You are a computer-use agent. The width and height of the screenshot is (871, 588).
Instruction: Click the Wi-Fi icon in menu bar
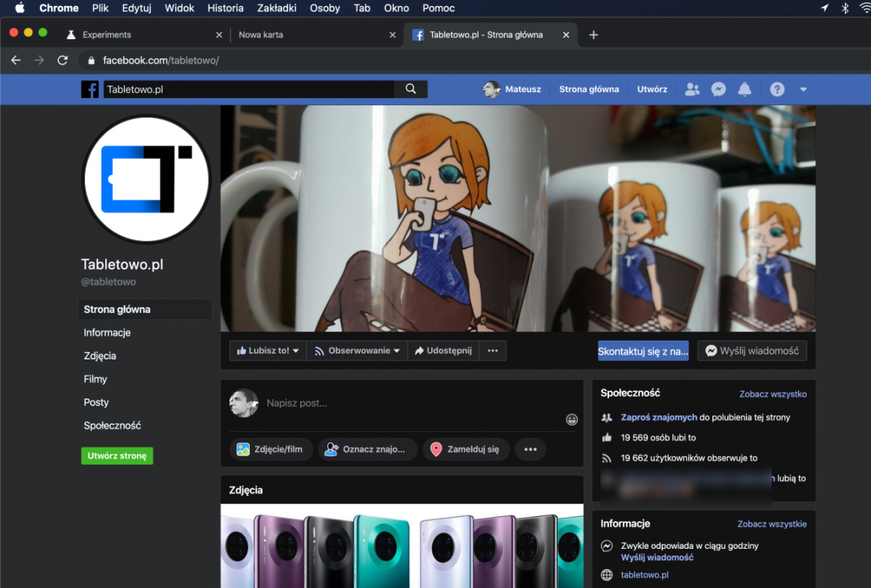pyautogui.click(x=864, y=8)
